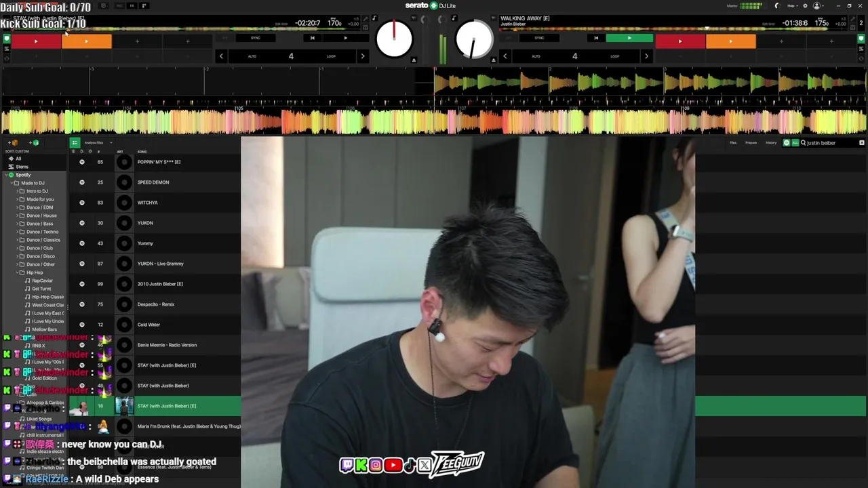The height and width of the screenshot is (488, 868).
Task: Select the Stems library item
Action: pos(22,167)
